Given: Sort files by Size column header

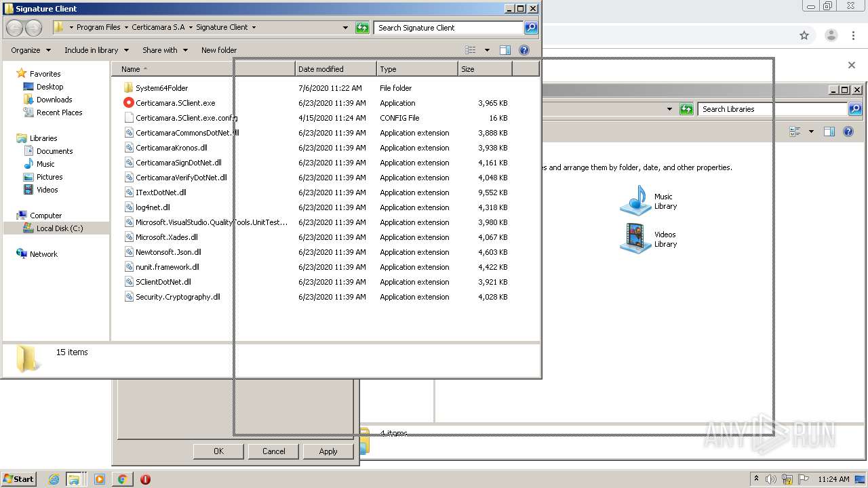Looking at the screenshot, I should [485, 69].
